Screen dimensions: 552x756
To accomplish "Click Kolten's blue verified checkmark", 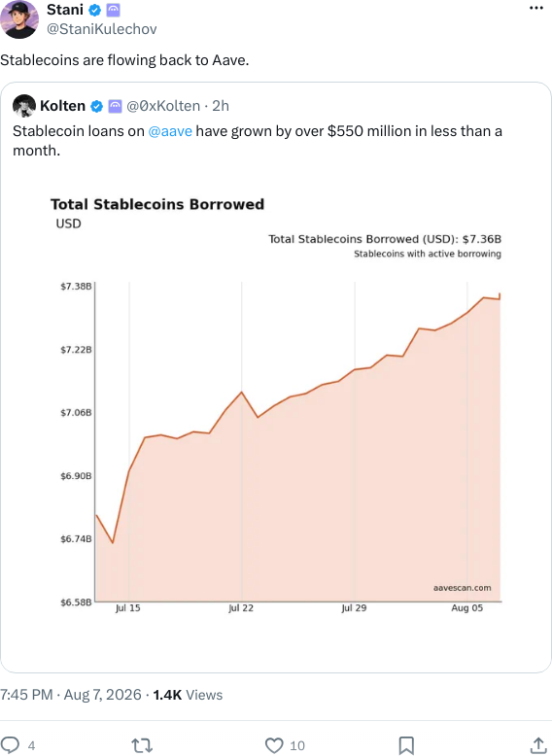I will pos(97,106).
